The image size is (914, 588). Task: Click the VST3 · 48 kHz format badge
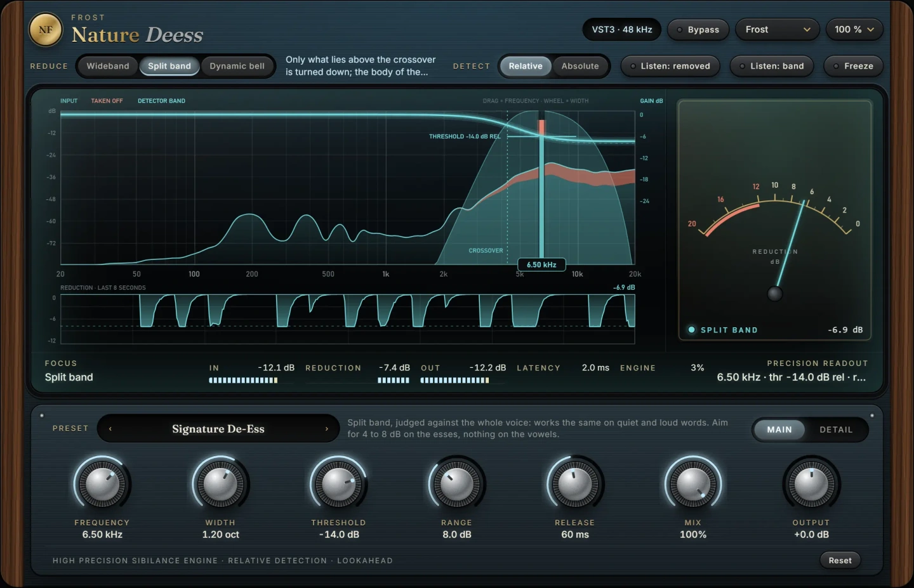[622, 29]
